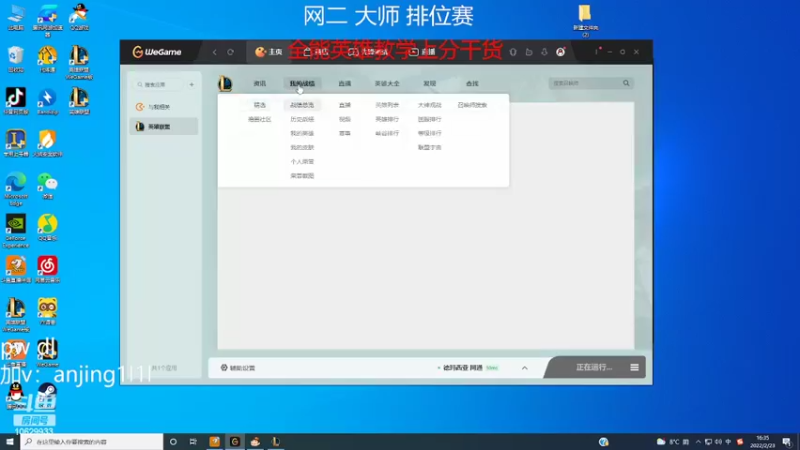800x450 pixels.
Task: Open the taskbar clock and date
Action: coord(762,442)
